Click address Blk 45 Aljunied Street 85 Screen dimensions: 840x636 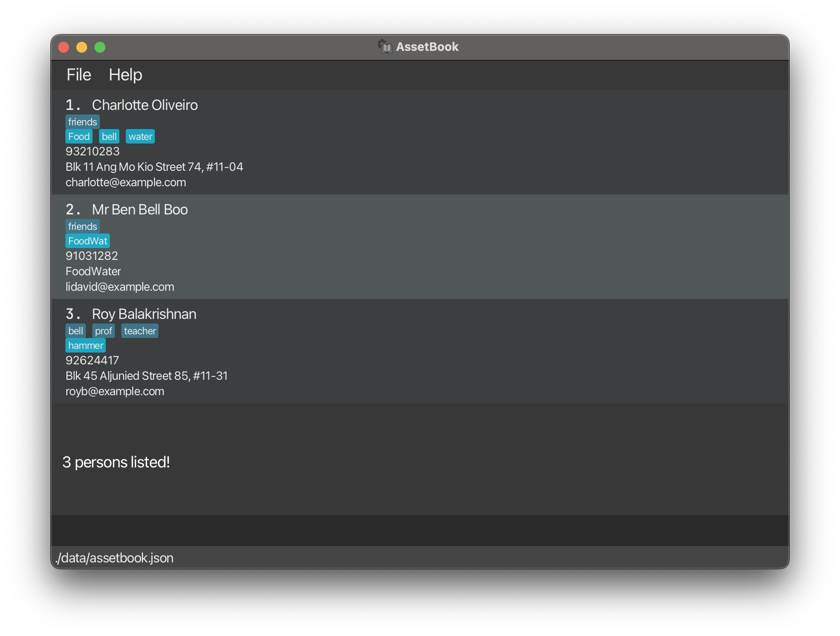coord(147,376)
